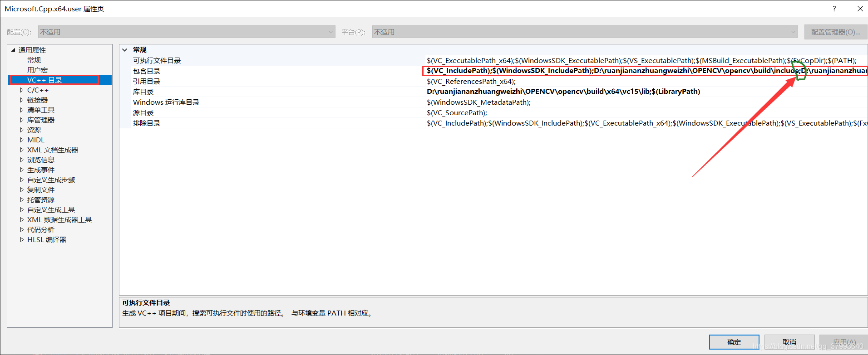Open the 托管资源 tree item
This screenshot has height=355, width=868.
pyautogui.click(x=41, y=199)
